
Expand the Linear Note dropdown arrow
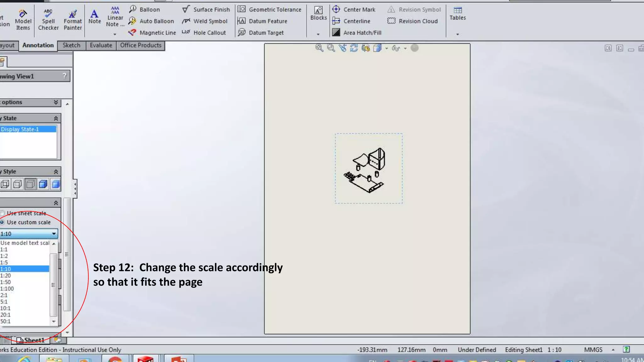(x=115, y=34)
